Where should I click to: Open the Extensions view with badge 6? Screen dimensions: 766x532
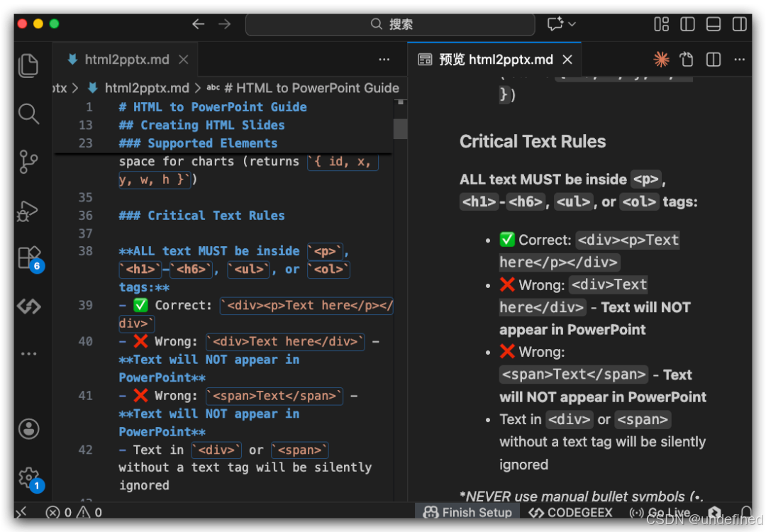tap(29, 258)
